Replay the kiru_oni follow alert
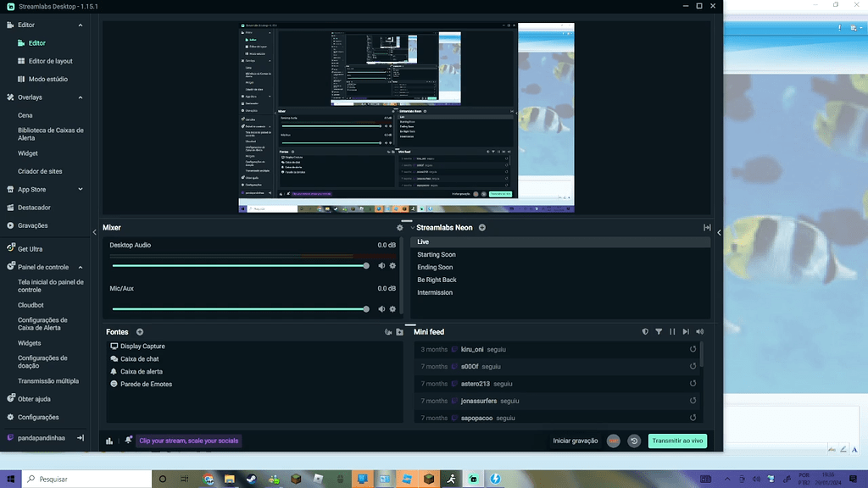This screenshot has height=488, width=868. 693,349
